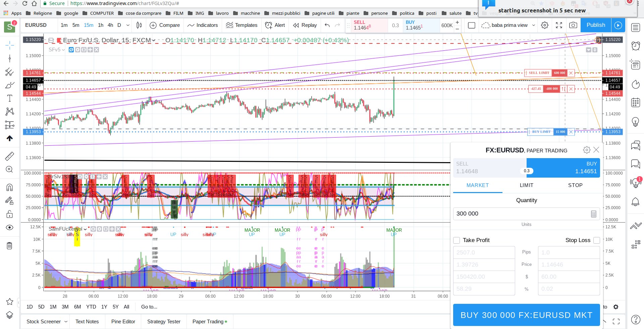The width and height of the screenshot is (644, 329).
Task: Open chart properties gear in top toolbar
Action: tap(545, 25)
